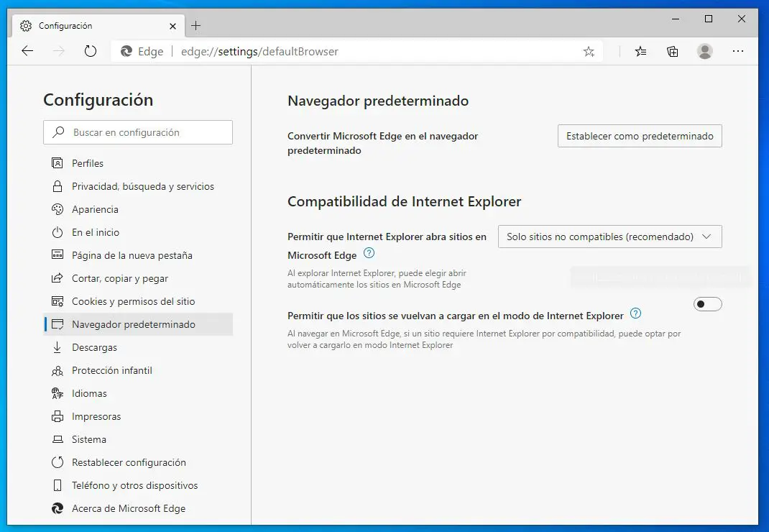
Task: Click help icon after modo de Internet Explorer
Action: [x=635, y=313]
